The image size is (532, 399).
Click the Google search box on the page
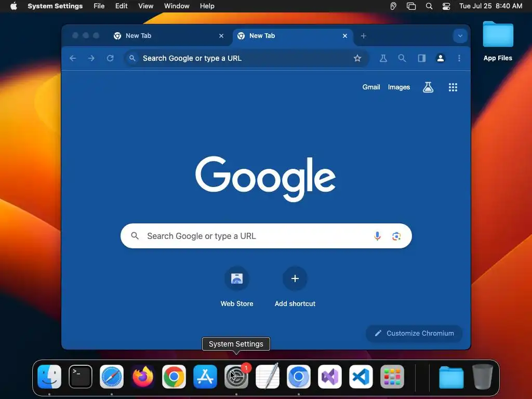(266, 236)
